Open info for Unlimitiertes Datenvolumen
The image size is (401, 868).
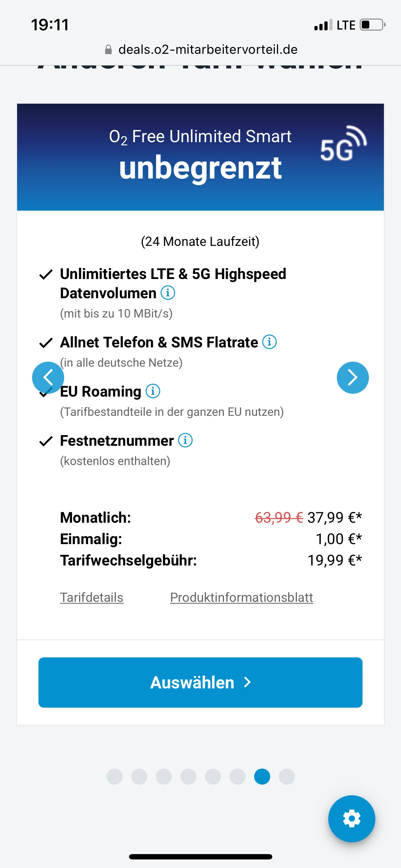pos(168,293)
